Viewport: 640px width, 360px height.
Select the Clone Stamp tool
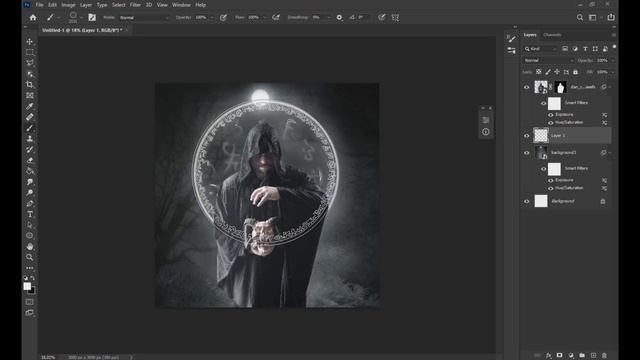pyautogui.click(x=30, y=139)
